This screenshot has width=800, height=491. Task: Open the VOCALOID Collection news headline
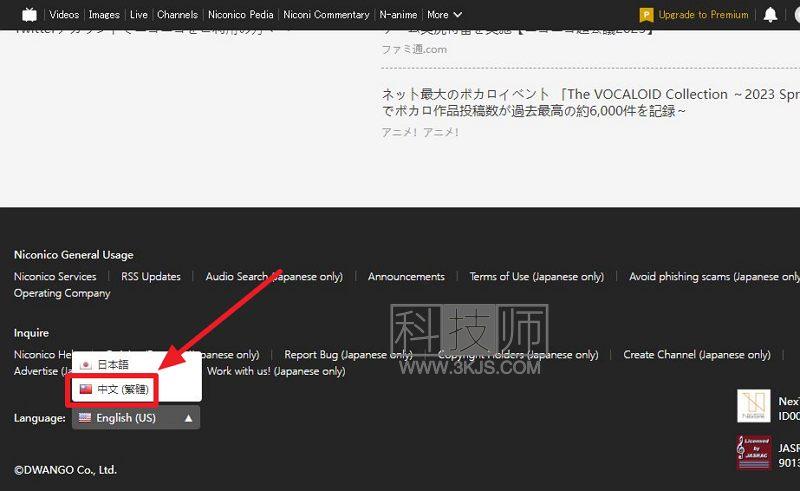coord(590,103)
